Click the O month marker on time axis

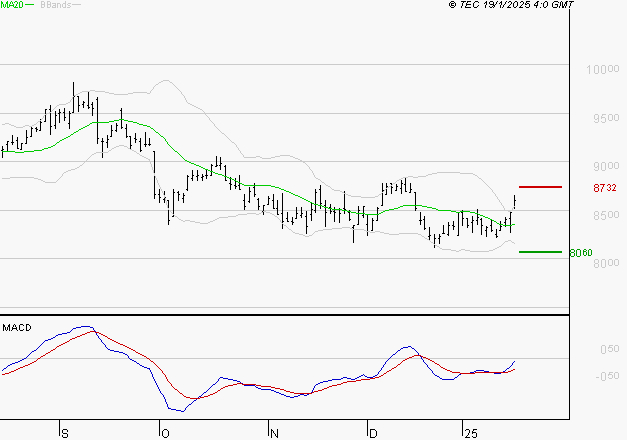tap(165, 434)
